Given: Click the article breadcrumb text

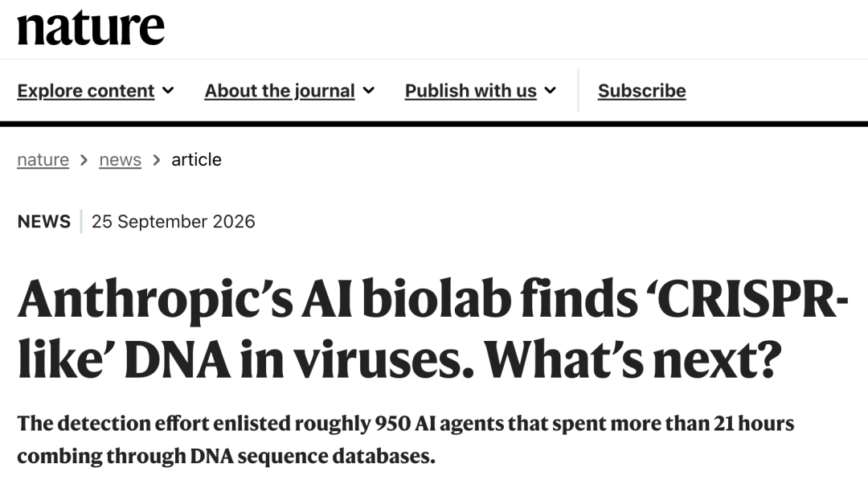Looking at the screenshot, I should [x=197, y=159].
